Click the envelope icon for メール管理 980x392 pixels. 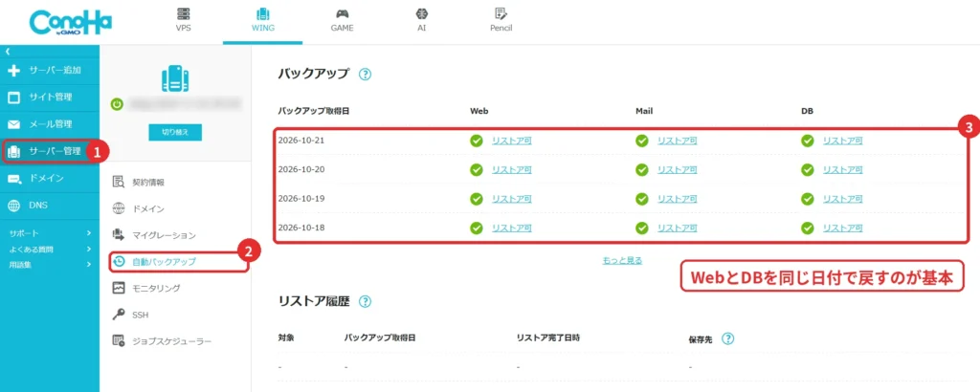point(13,124)
